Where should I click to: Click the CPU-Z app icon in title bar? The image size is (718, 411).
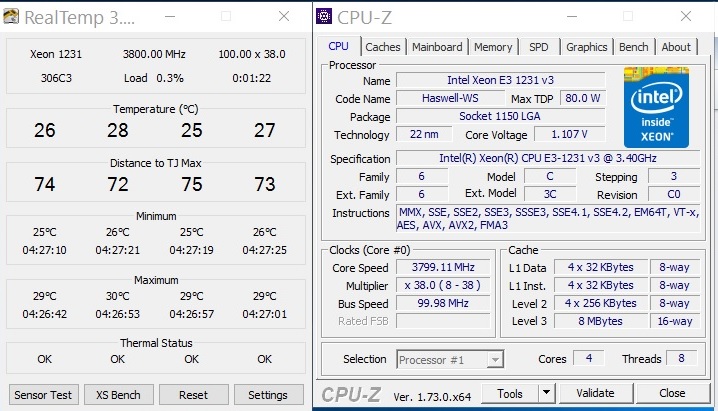point(324,16)
